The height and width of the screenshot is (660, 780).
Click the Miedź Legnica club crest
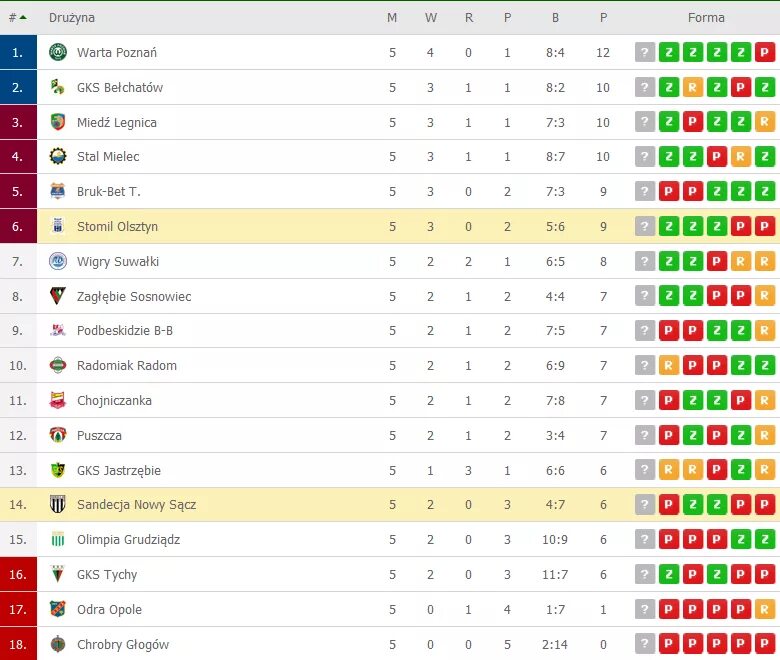pos(58,122)
